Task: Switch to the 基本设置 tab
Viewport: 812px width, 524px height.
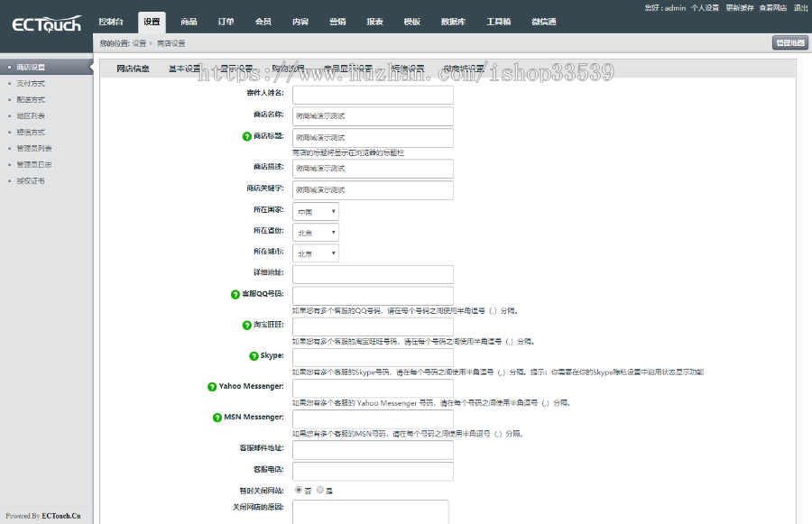Action: coord(184,69)
